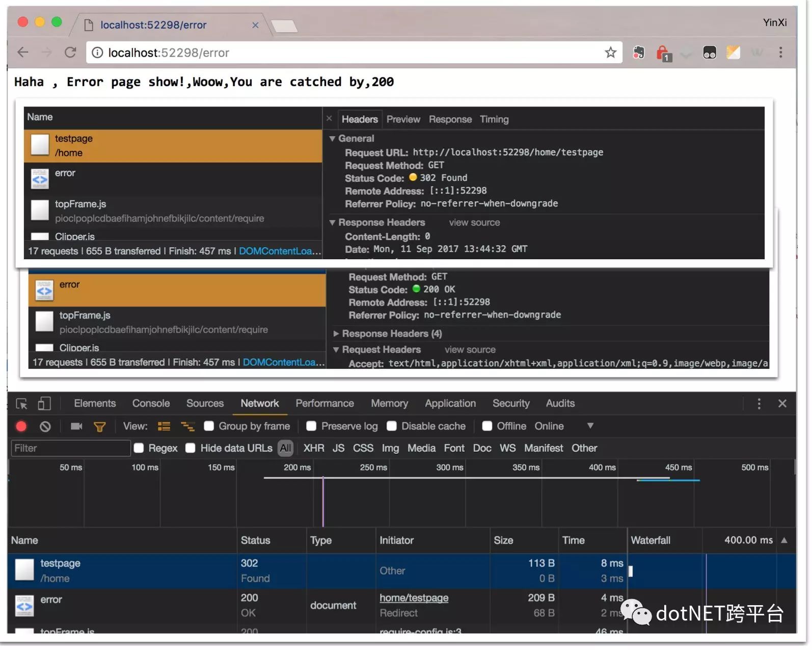Image resolution: width=812 pixels, height=650 pixels.
Task: Click the browser back arrow
Action: pyautogui.click(x=23, y=52)
